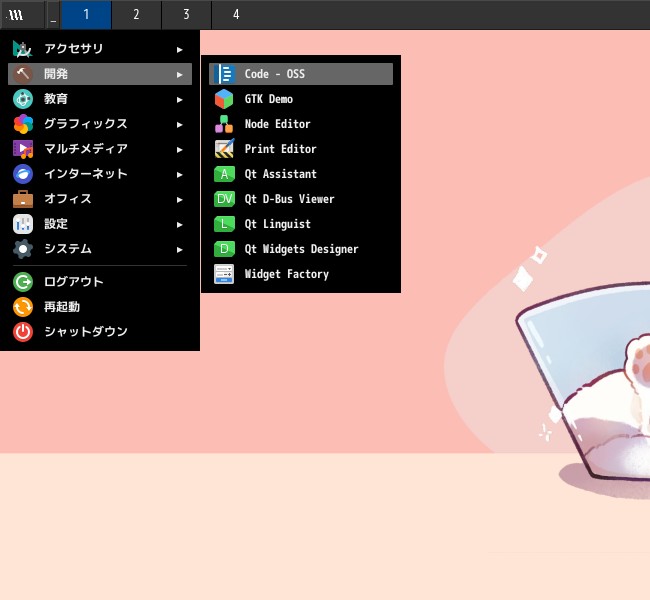Click the red シャットダウン power icon
Image resolution: width=650 pixels, height=600 pixels.
pos(23,332)
